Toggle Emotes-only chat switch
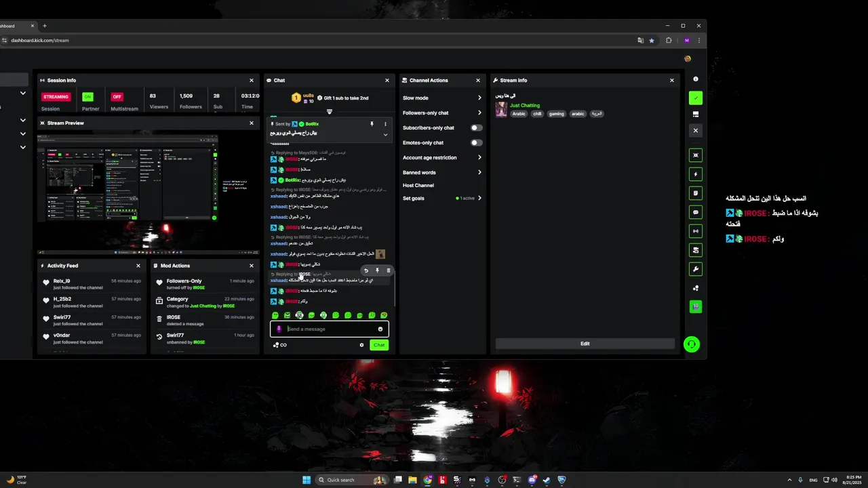This screenshot has width=868, height=488. coord(477,142)
